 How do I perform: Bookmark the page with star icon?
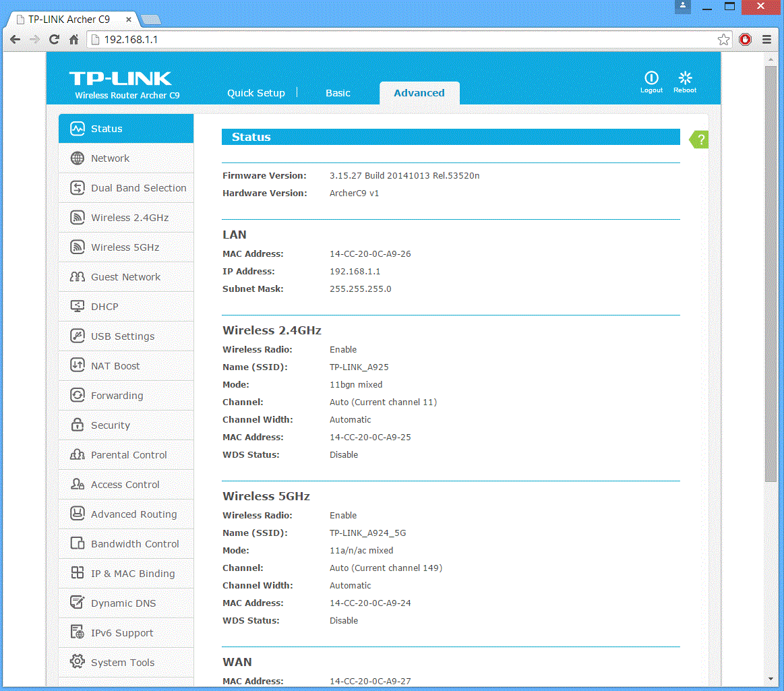click(723, 40)
